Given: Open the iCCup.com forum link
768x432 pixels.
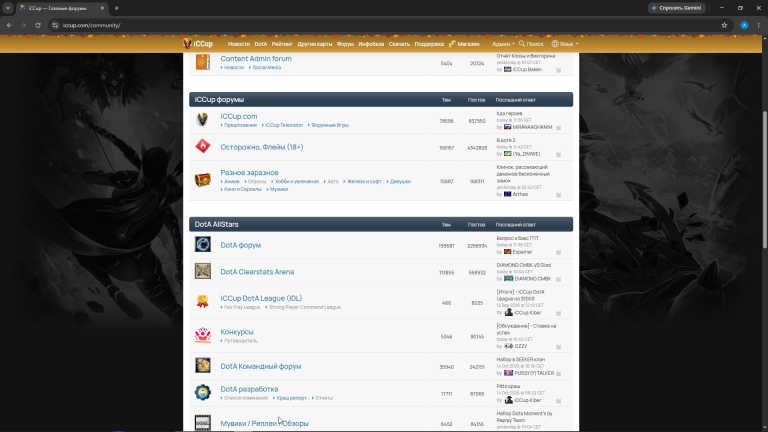Looking at the screenshot, I should 239,116.
